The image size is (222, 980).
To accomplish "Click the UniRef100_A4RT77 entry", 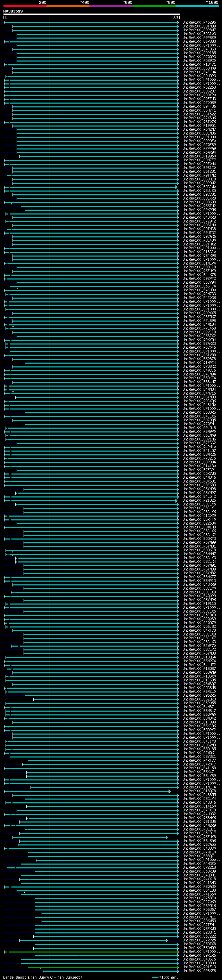I will [199, 761].
